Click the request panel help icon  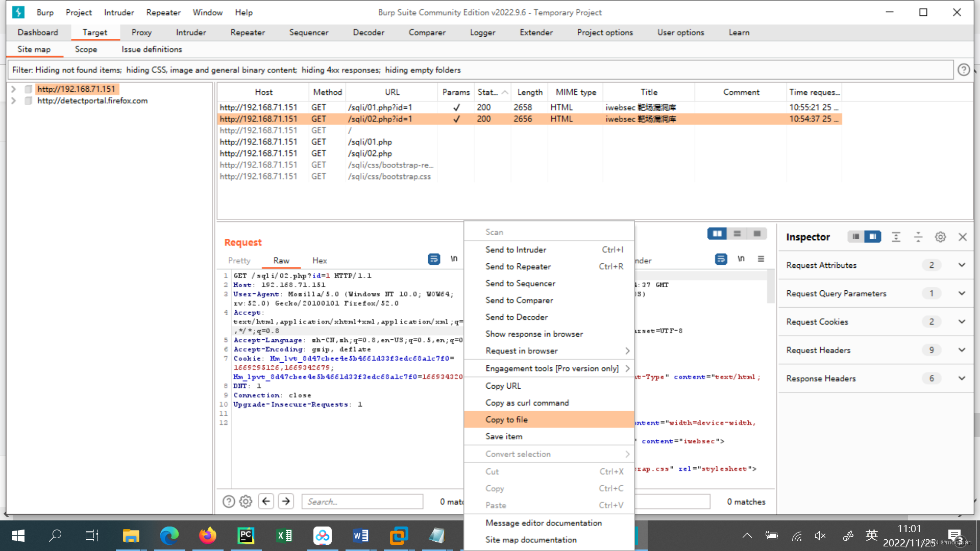(x=229, y=502)
